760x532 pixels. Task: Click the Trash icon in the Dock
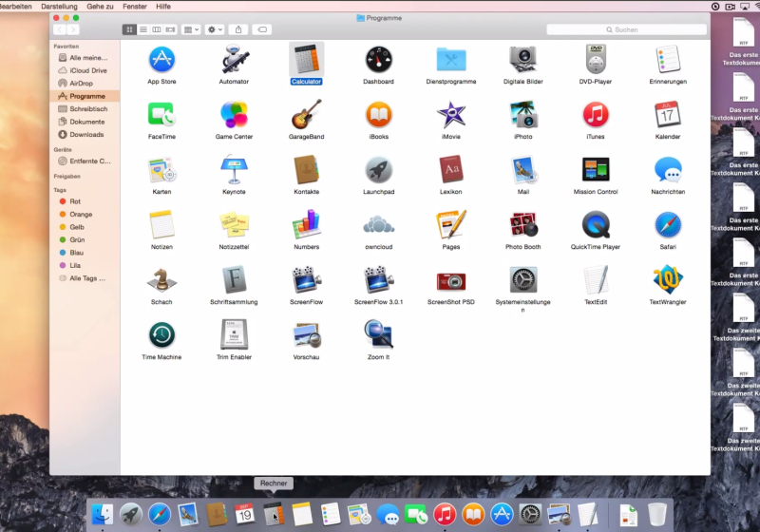(656, 515)
